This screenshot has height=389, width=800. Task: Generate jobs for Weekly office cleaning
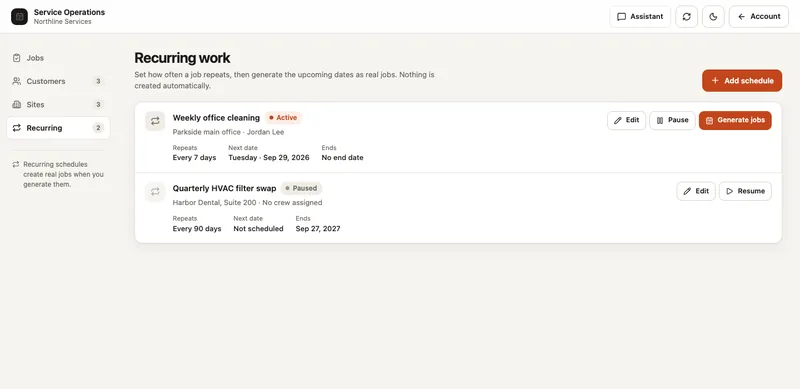735,120
